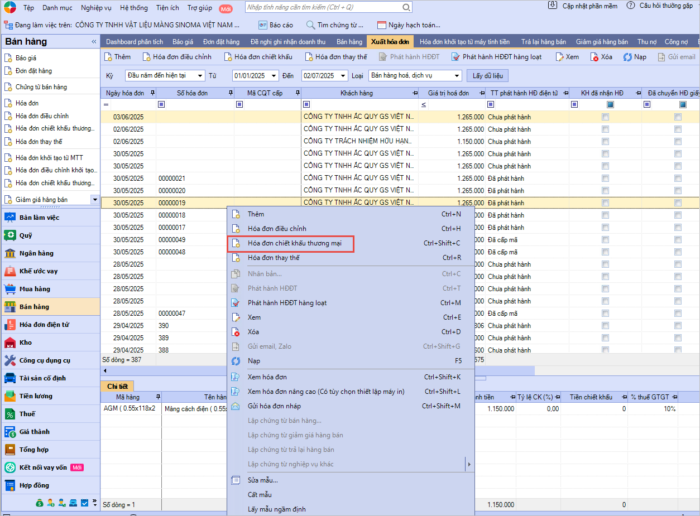Click Xem icon in the context menu
The width and height of the screenshot is (700, 516).
[236, 317]
